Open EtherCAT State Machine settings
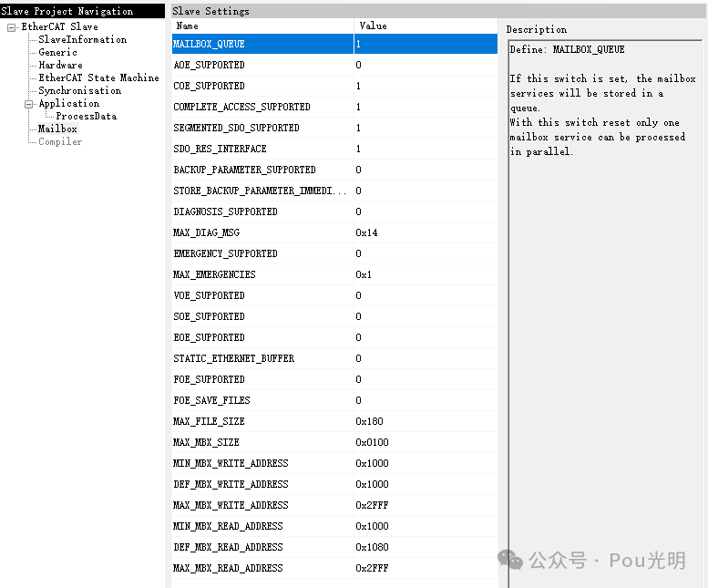Viewport: 708px width, 588px height. pyautogui.click(x=98, y=77)
